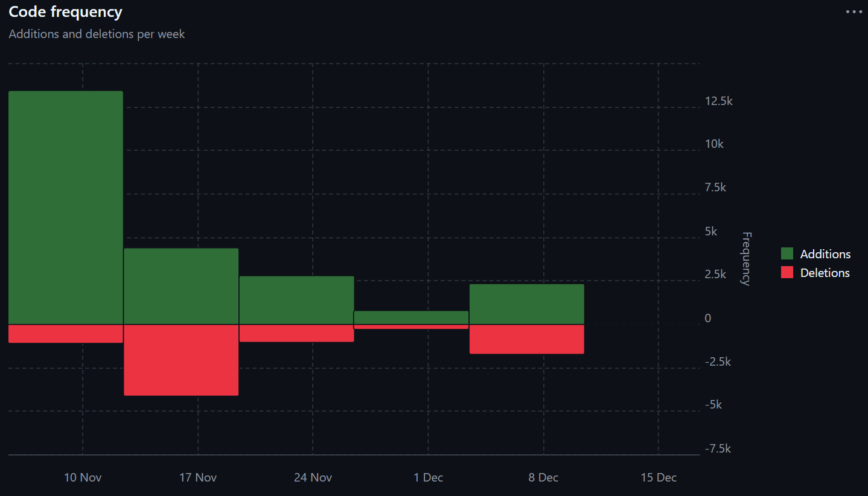Viewport: 868px width, 496px height.
Task: Click the 12.5k y-axis tick label
Action: tap(718, 101)
